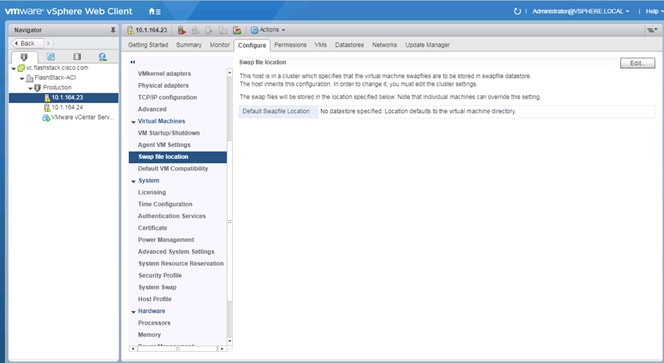Click the side menu horizontal scroll right arrow

click(222, 349)
